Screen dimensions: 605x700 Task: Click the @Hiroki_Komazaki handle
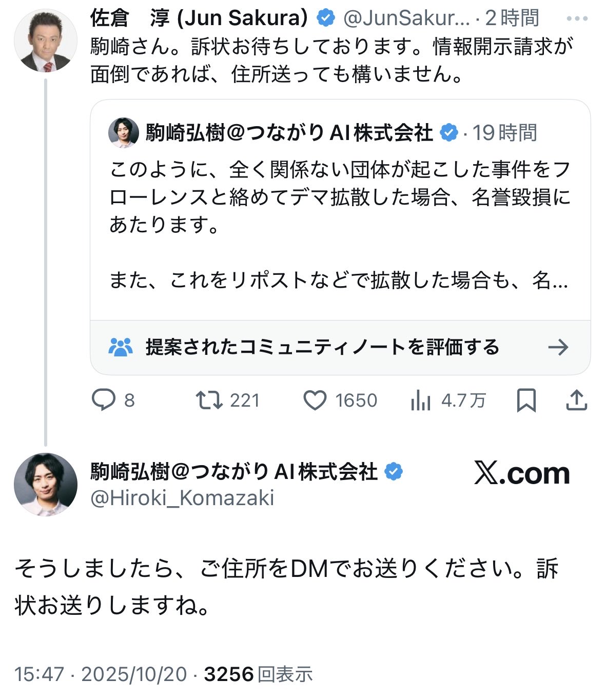182,498
